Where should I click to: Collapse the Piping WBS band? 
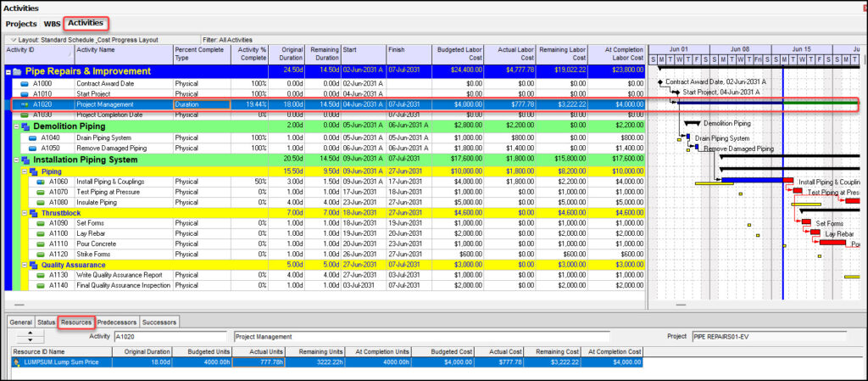coord(25,171)
